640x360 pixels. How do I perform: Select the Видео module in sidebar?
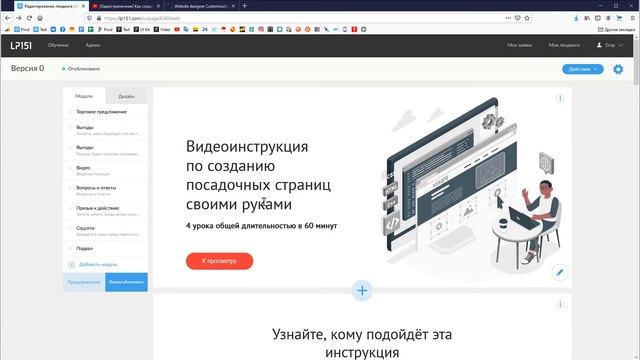tap(105, 170)
